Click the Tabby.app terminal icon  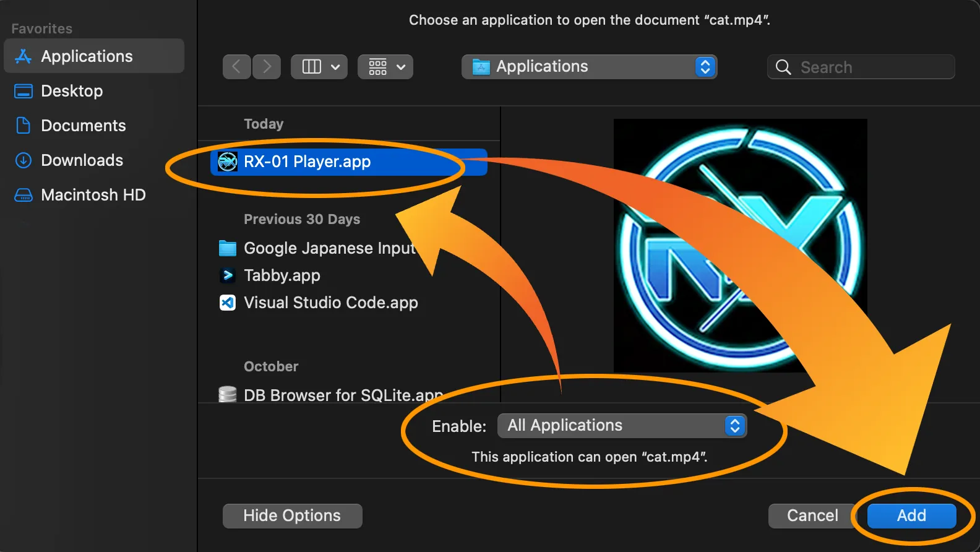pos(228,275)
